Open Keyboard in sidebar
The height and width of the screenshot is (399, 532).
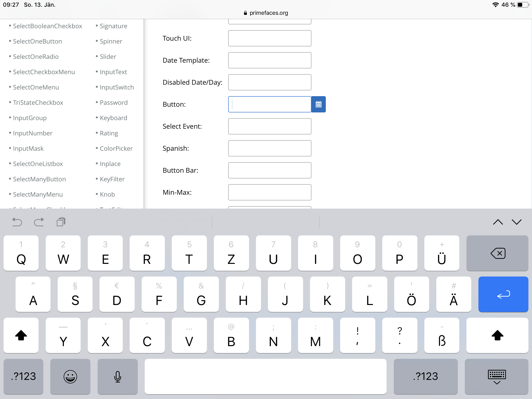[114, 118]
